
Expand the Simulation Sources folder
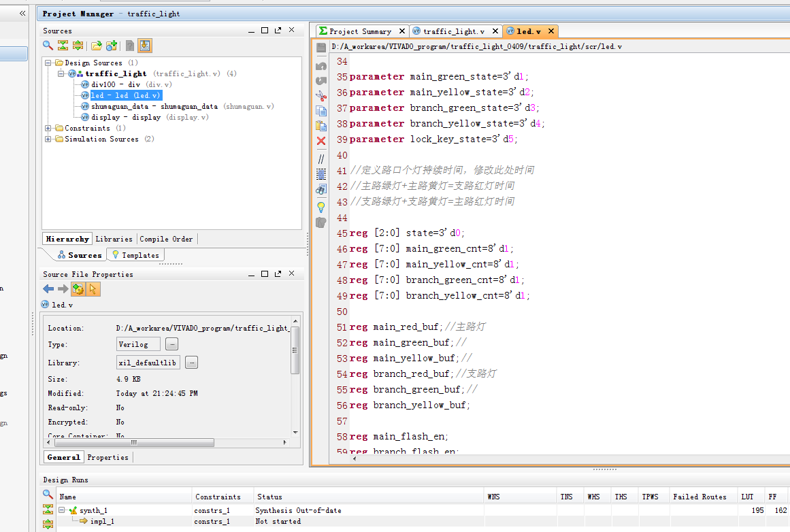click(x=48, y=139)
